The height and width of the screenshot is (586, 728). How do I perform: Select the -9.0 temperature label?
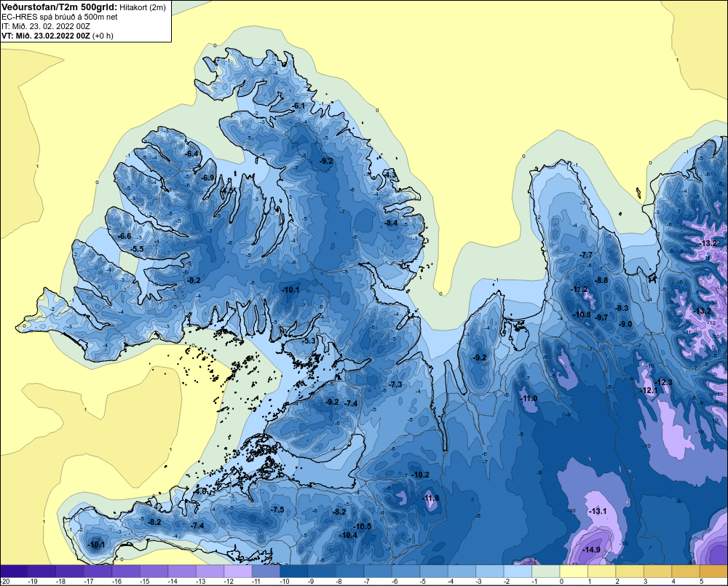coord(626,324)
